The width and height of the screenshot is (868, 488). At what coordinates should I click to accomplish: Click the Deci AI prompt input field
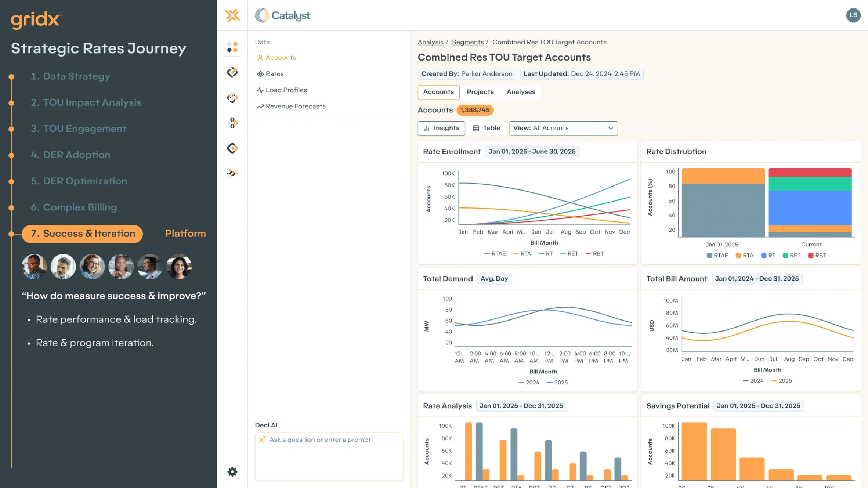click(x=329, y=456)
